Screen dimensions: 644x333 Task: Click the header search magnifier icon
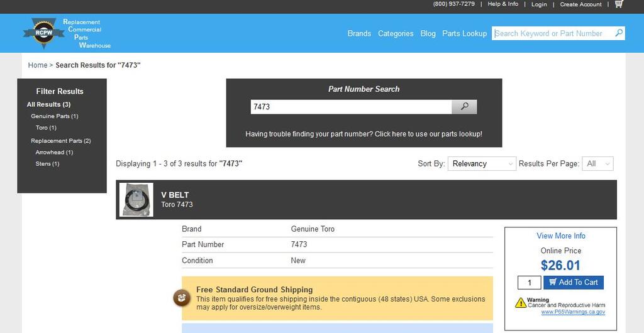tap(619, 33)
